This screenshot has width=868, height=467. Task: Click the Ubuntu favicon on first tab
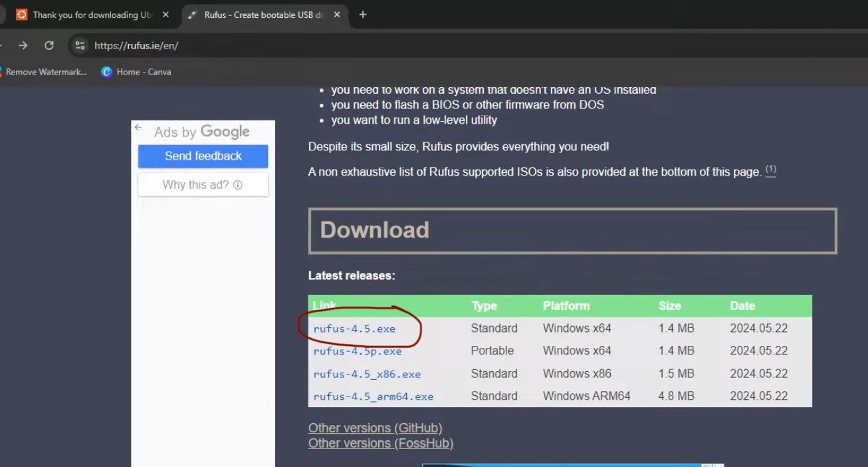22,15
